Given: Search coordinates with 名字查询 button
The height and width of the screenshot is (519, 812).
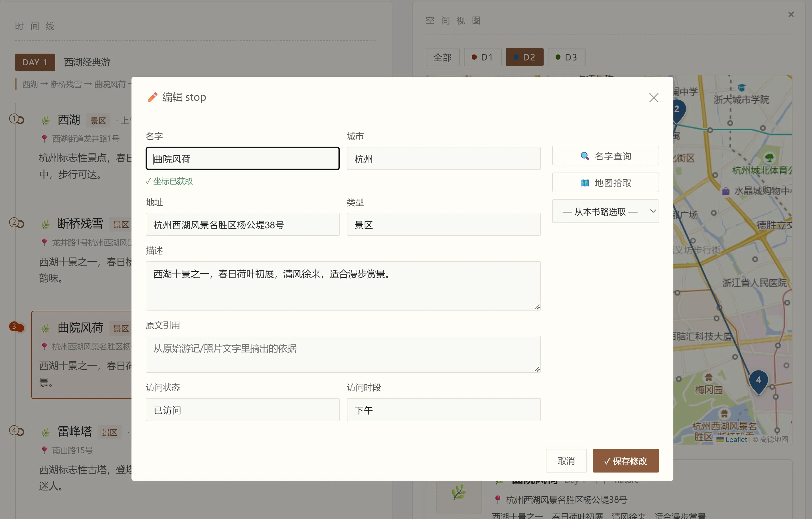Looking at the screenshot, I should click(605, 156).
